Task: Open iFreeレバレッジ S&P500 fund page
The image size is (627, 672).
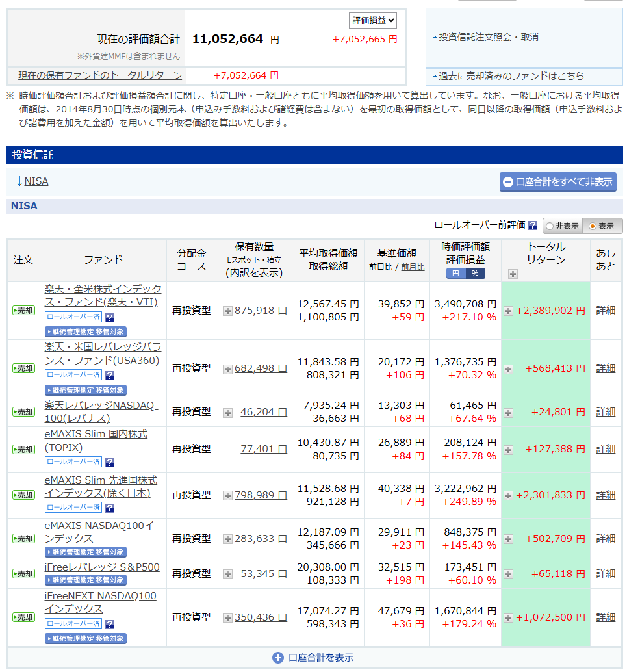Action: point(102,567)
